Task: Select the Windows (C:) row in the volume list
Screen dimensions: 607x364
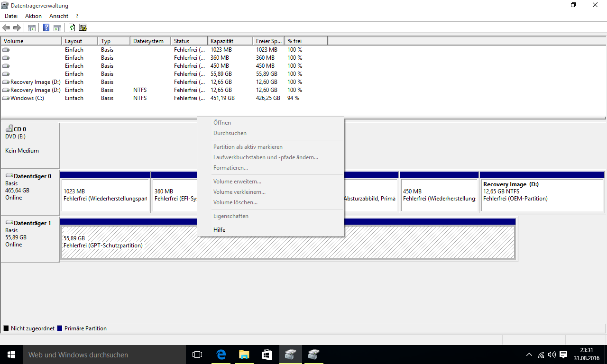Action: point(27,98)
